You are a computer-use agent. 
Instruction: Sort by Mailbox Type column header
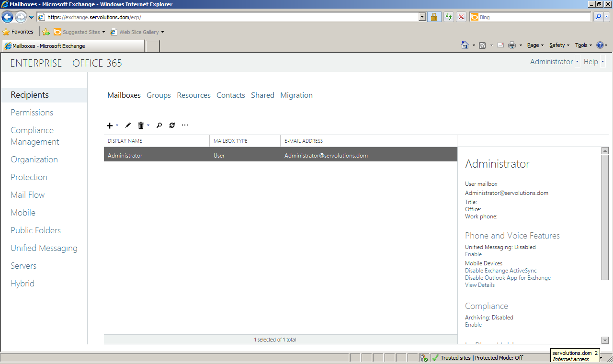tap(245, 141)
